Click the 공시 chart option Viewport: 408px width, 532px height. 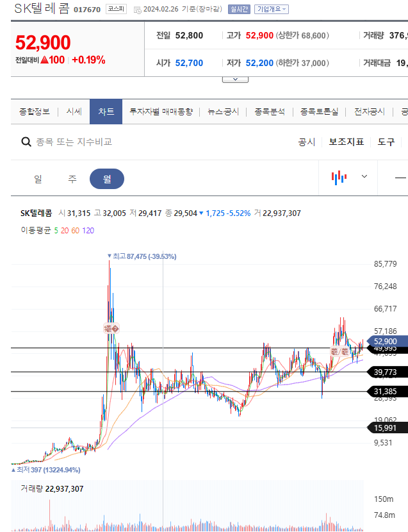pos(307,142)
